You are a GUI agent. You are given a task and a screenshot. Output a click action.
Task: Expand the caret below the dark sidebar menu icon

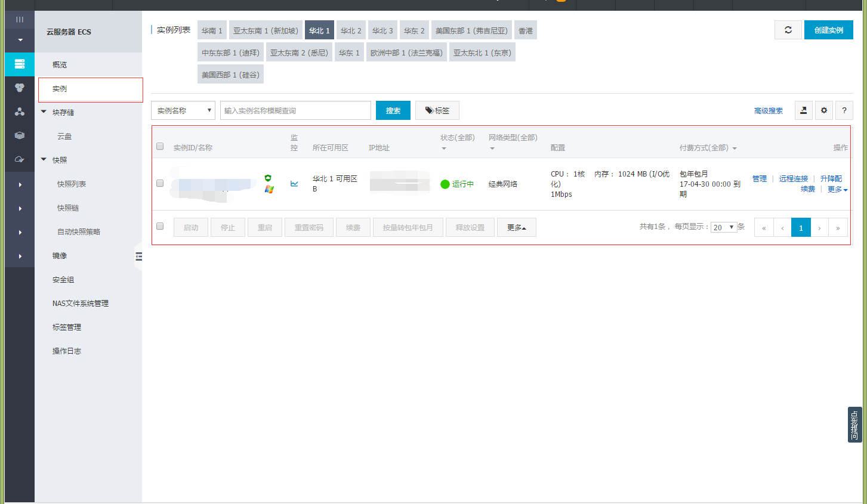click(x=20, y=40)
